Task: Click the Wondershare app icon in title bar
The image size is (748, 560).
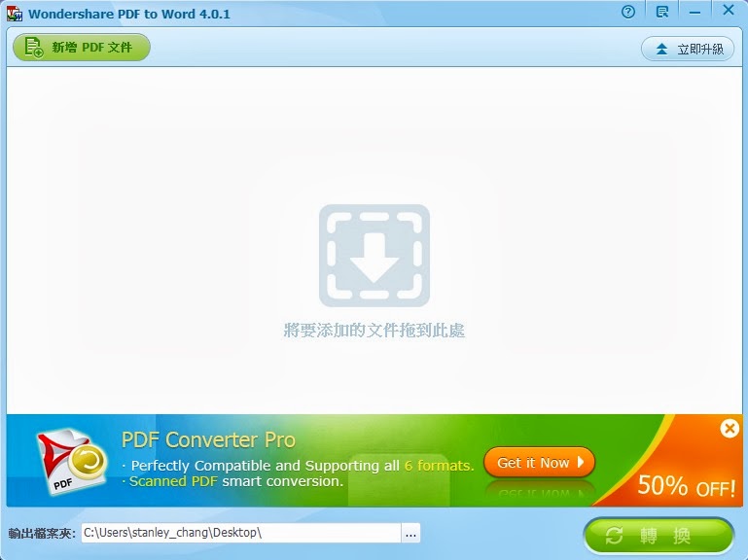Action: point(15,14)
